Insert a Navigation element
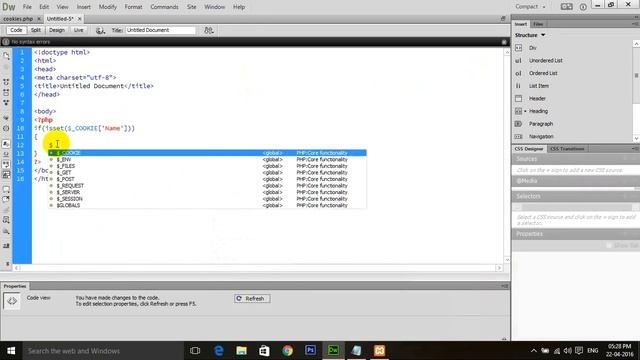This screenshot has height=360, width=640. pos(541,136)
